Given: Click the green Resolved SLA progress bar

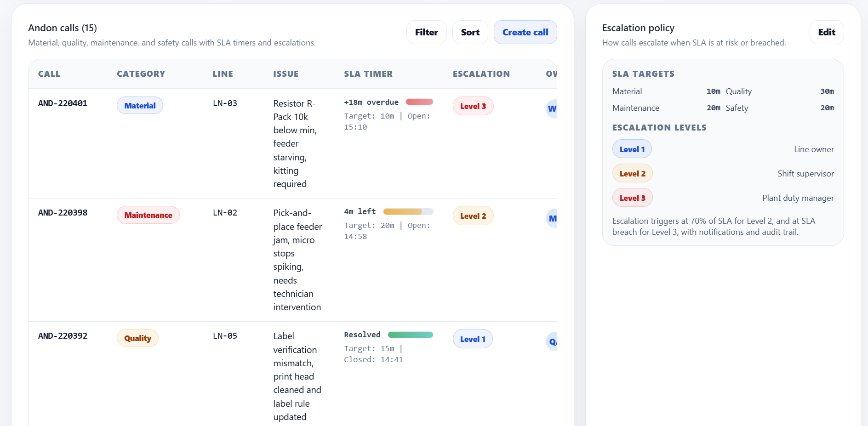Looking at the screenshot, I should point(410,335).
